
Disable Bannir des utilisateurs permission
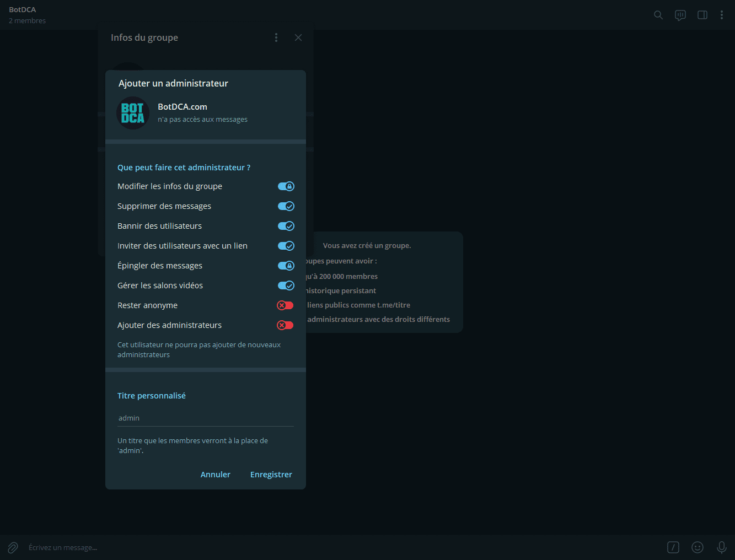286,226
